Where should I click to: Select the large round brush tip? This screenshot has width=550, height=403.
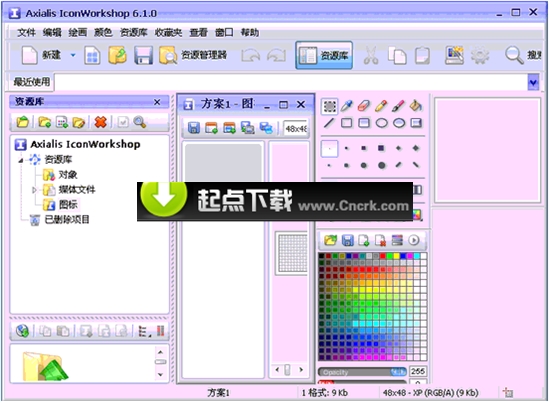[x=382, y=165]
